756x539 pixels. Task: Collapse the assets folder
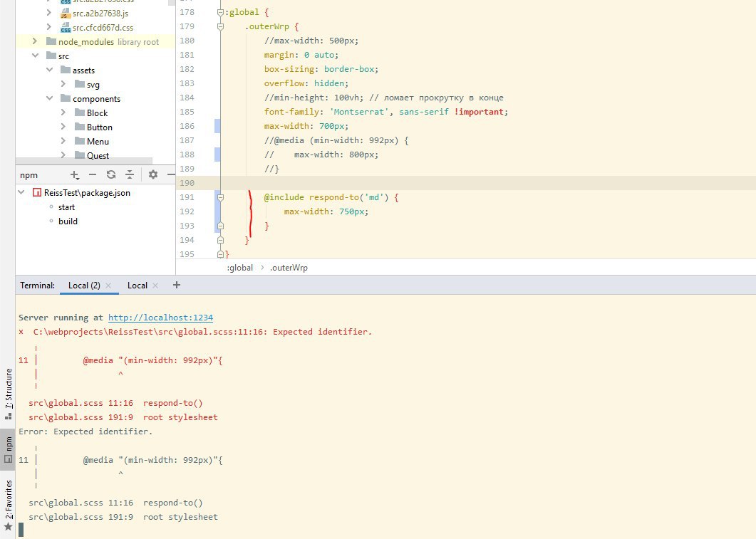coord(49,70)
